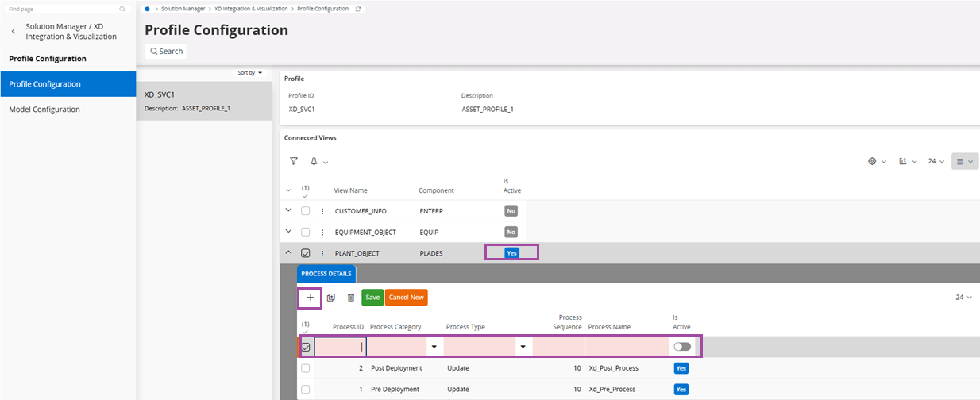Screen dimensions: 980x400
Task: Click the plus icon to add process row
Action: coord(310,298)
